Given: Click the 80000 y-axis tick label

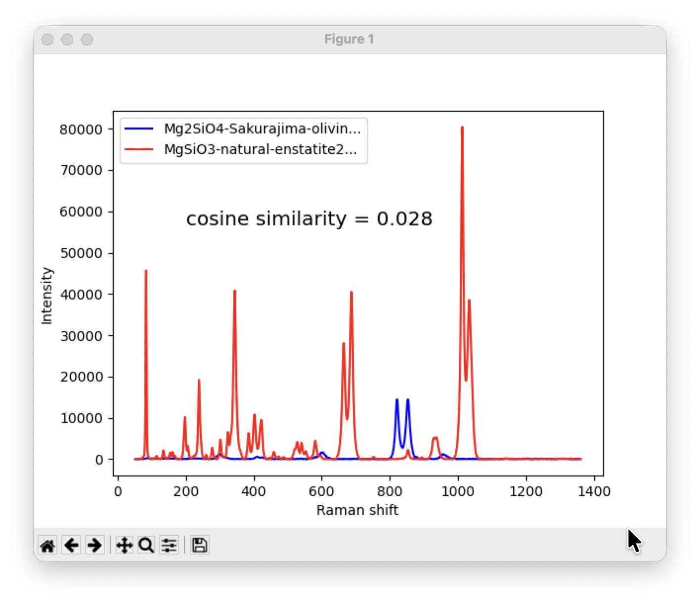Looking at the screenshot, I should click(x=81, y=129).
